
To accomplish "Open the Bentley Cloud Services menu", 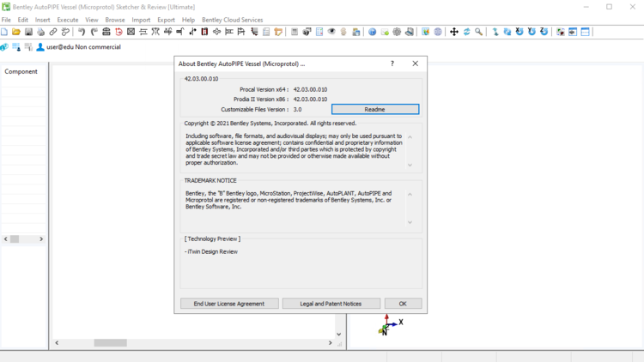I will (x=233, y=20).
